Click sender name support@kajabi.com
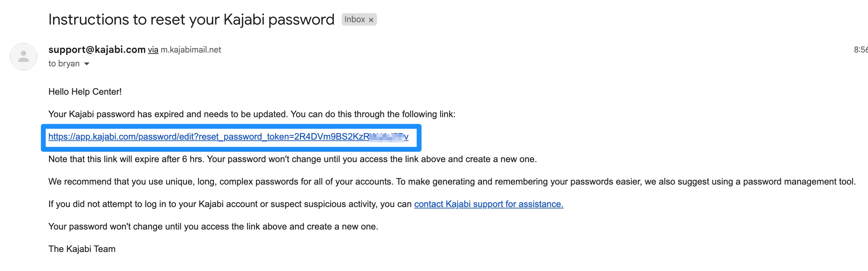 pos(97,50)
